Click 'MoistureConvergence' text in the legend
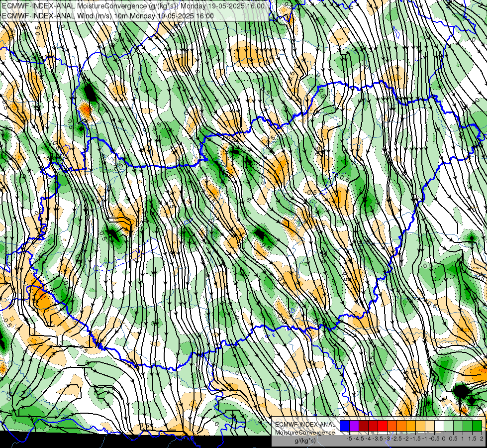 tap(305, 433)
